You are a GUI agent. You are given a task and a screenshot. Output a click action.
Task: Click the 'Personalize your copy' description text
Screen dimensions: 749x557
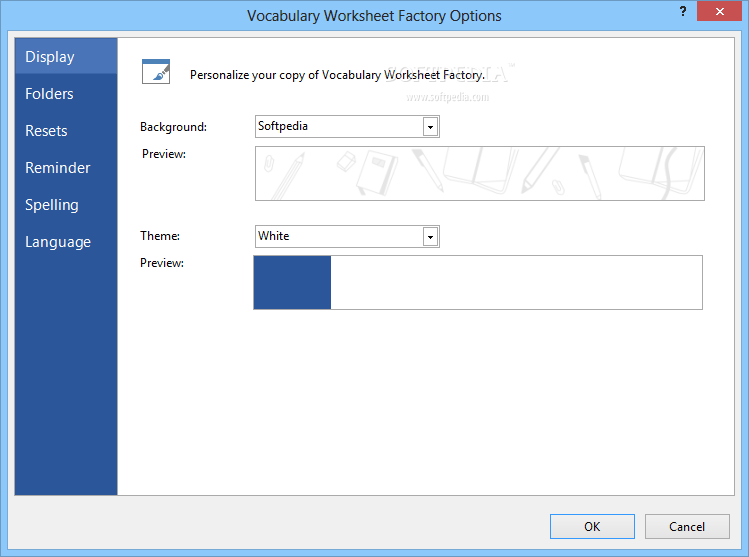pos(337,75)
